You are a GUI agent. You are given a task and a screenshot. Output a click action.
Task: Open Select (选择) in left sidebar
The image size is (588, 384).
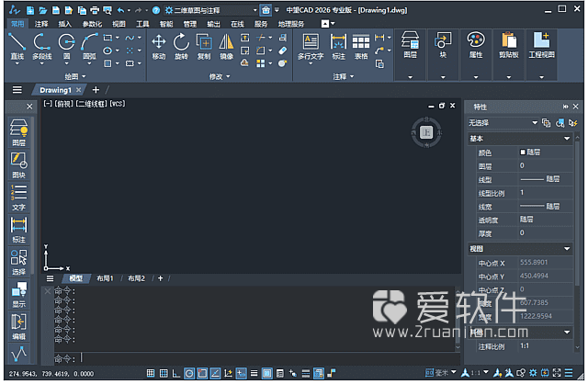(x=18, y=262)
